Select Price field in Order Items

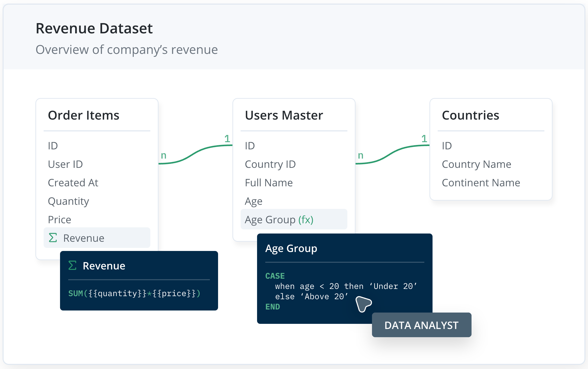tap(60, 220)
